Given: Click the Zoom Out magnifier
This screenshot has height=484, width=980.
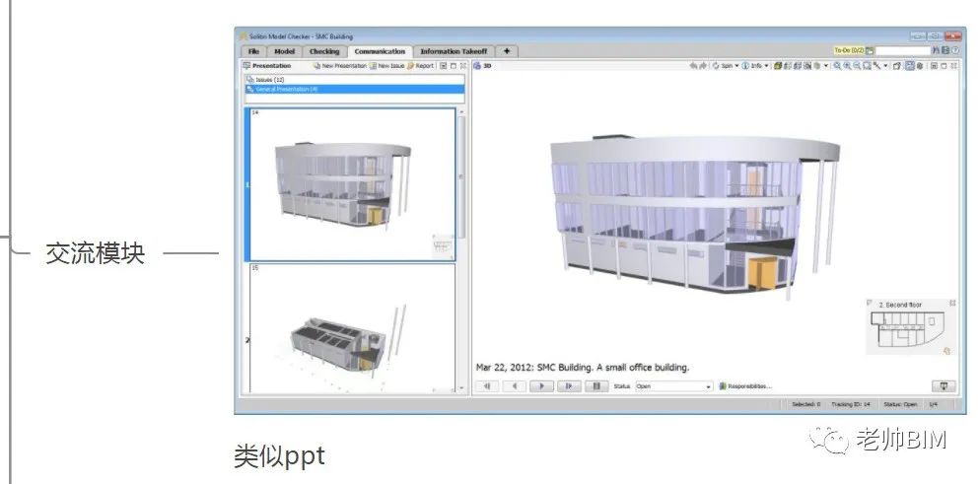Looking at the screenshot, I should [x=857, y=66].
